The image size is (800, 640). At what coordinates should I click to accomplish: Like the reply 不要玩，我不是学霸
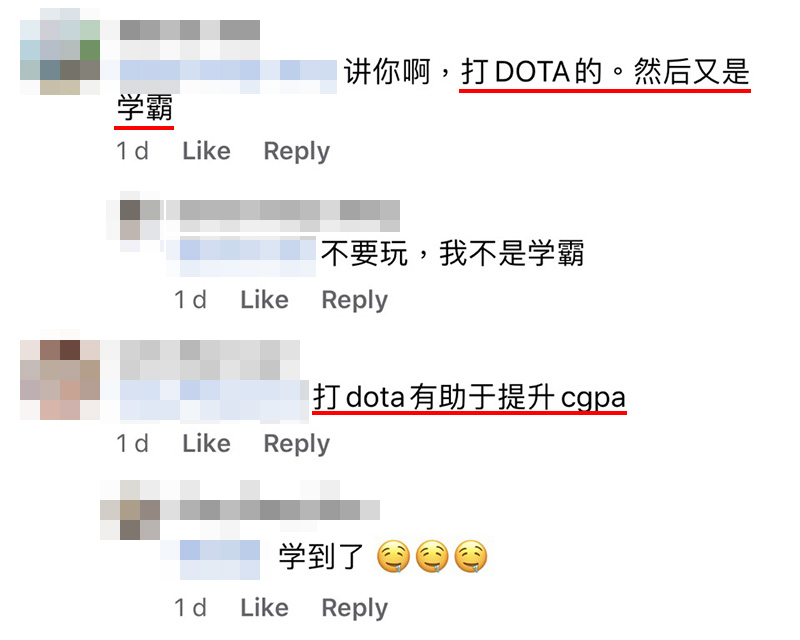pyautogui.click(x=264, y=300)
